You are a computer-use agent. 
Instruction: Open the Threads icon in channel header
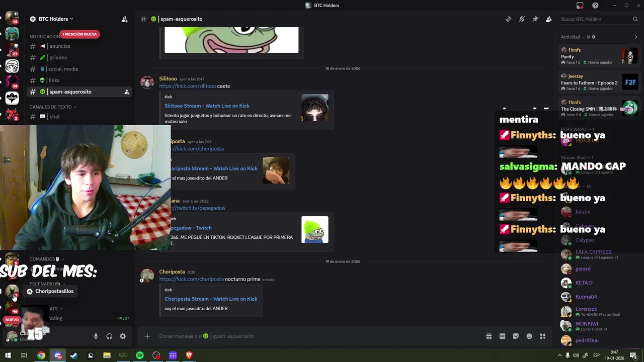click(x=509, y=19)
